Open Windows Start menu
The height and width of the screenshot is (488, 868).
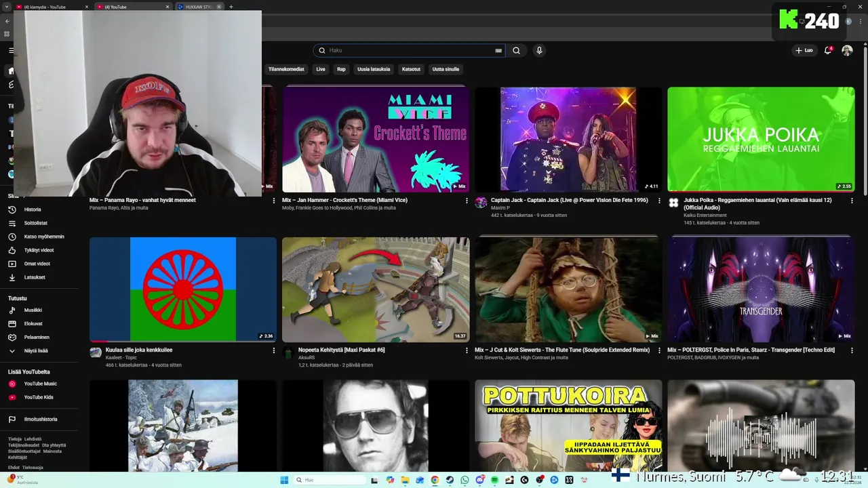coord(285,480)
